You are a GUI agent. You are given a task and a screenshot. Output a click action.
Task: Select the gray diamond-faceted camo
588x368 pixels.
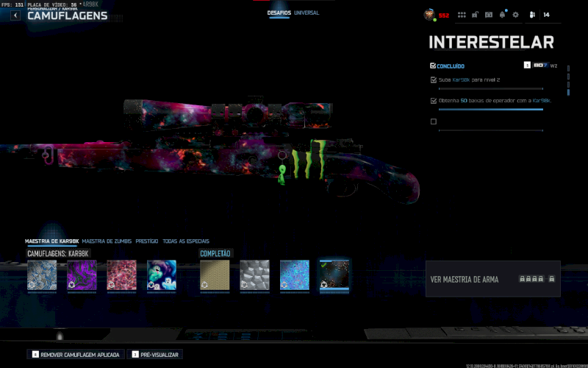point(254,275)
